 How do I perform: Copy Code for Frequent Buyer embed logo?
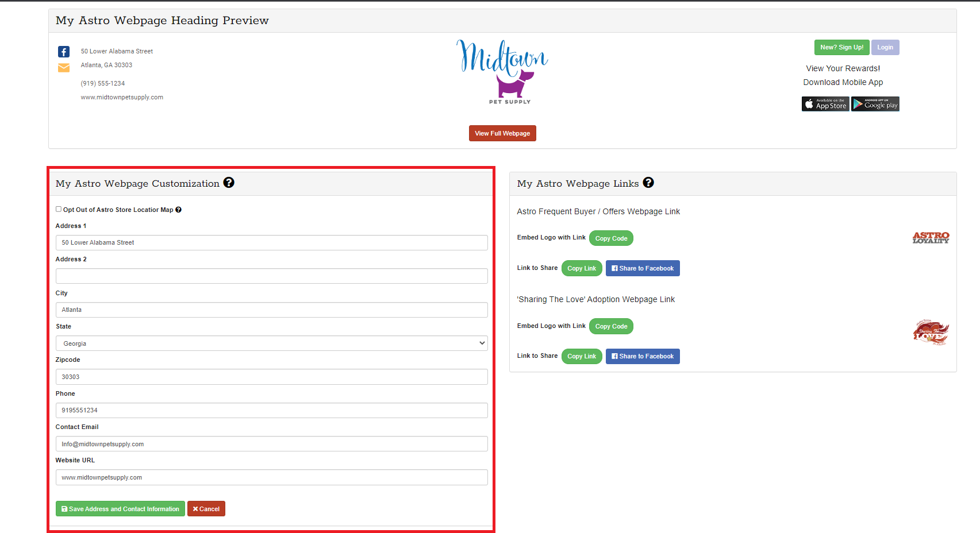click(x=611, y=238)
